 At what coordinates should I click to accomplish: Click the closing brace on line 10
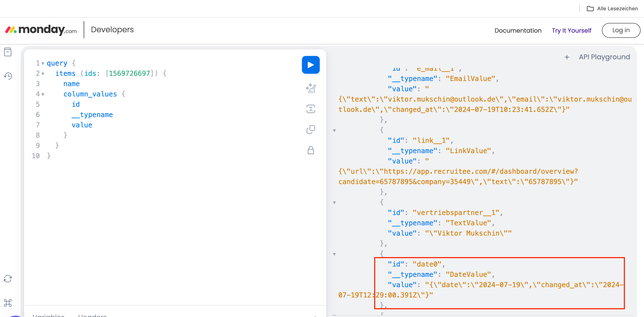[49, 156]
